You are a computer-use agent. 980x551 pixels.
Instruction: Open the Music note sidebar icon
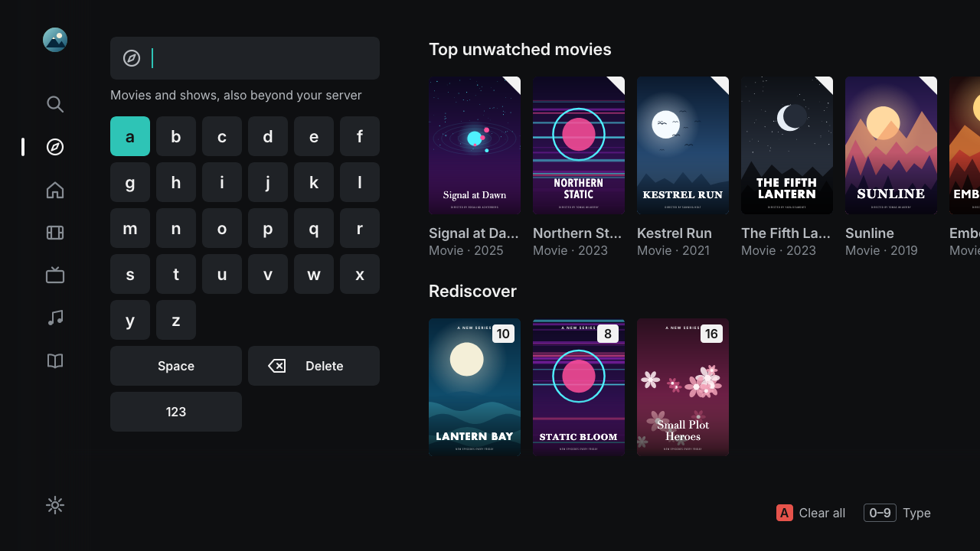coord(55,318)
